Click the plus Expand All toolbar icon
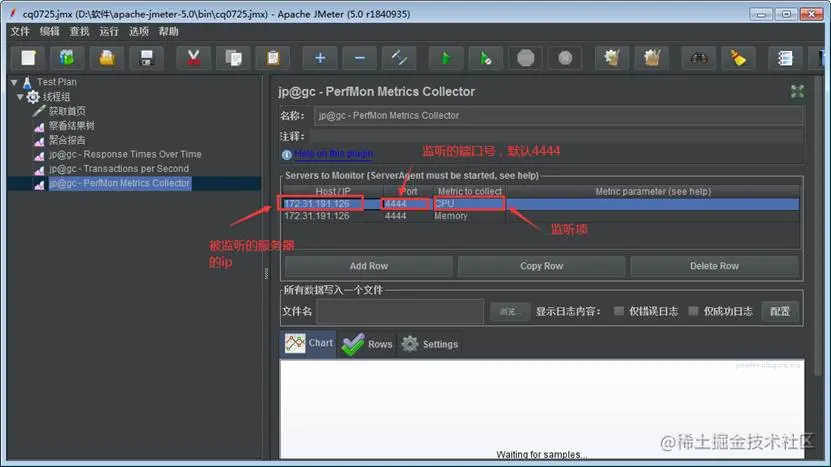831x467 pixels. (x=320, y=57)
